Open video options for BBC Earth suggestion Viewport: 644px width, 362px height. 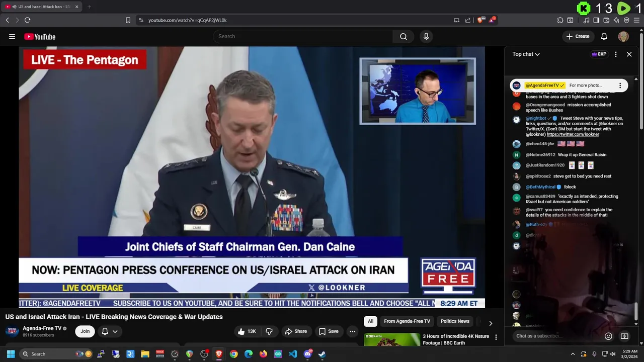click(x=496, y=337)
